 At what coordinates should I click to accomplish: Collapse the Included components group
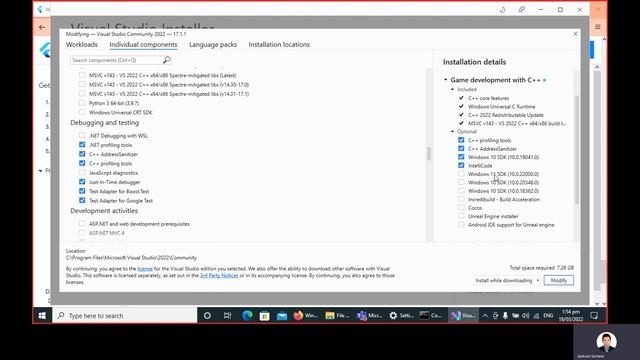click(452, 89)
